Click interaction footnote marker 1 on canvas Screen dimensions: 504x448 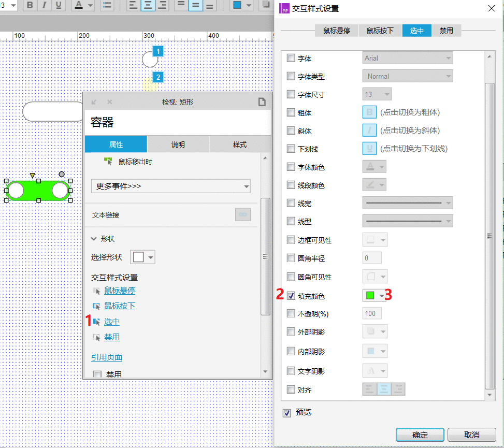(158, 51)
